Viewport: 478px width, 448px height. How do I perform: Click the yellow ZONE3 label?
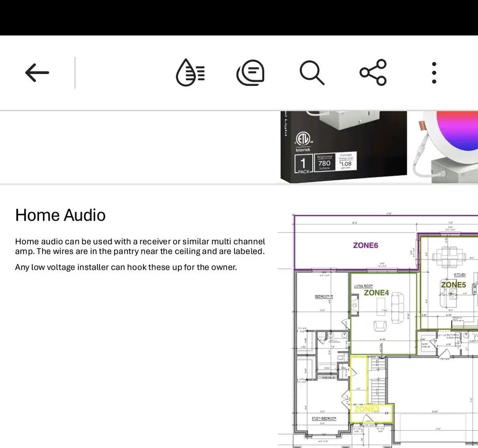pyautogui.click(x=367, y=409)
